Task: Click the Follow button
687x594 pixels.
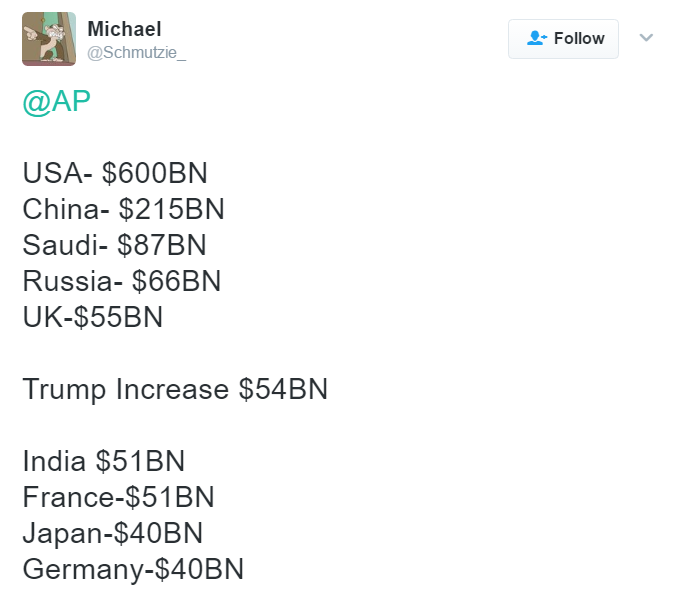Action: (563, 39)
